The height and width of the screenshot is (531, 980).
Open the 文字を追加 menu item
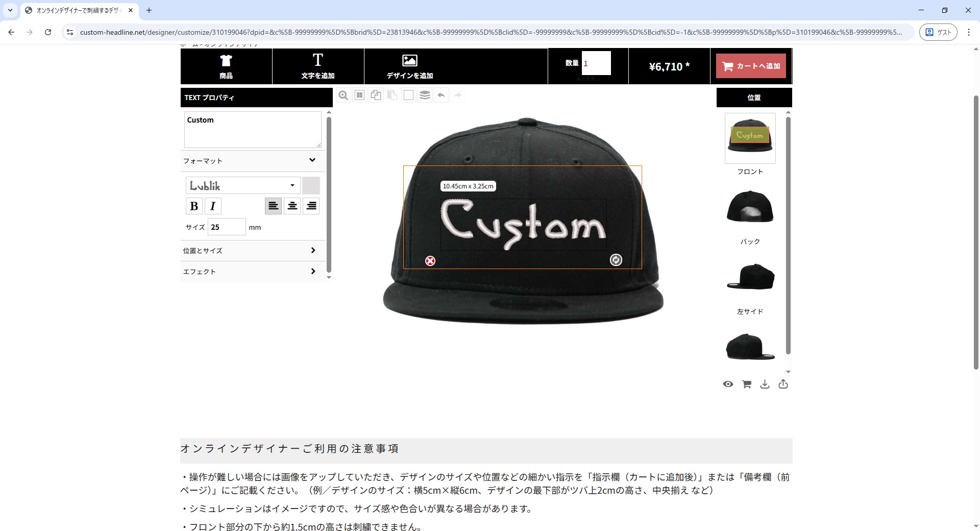[x=318, y=66]
